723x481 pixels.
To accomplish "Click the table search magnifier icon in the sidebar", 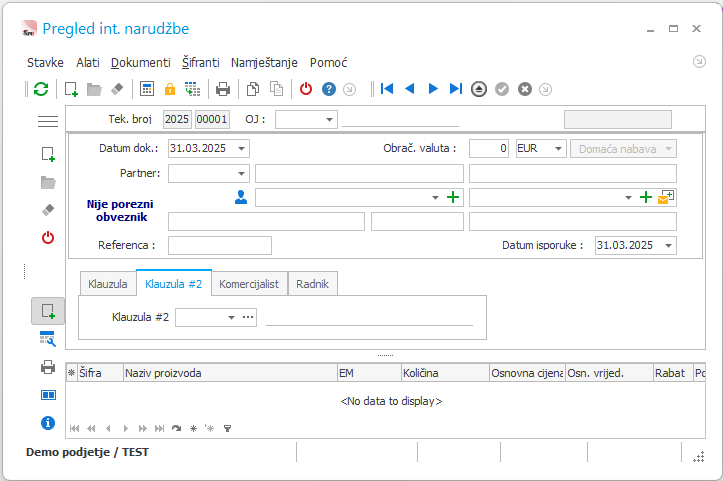I will 48,339.
